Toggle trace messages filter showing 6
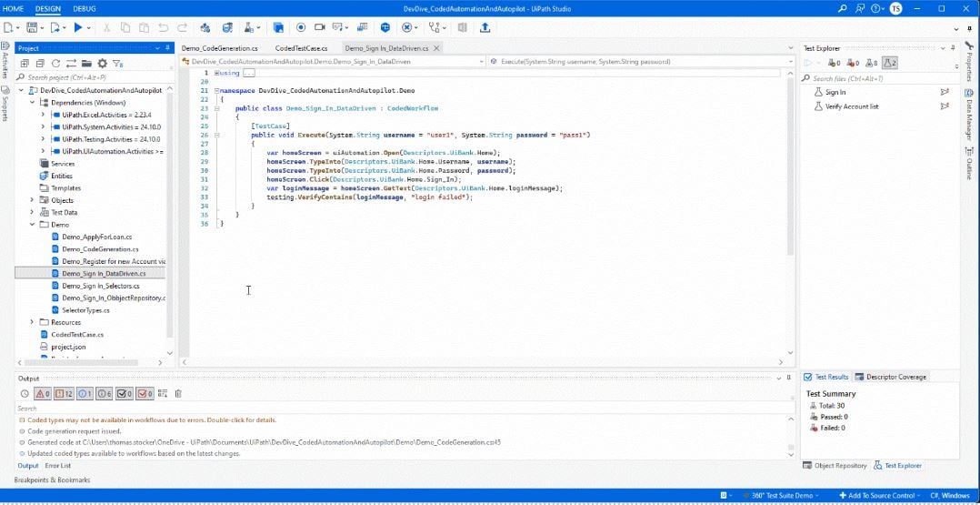Image resolution: width=980 pixels, height=505 pixels. 105,394
